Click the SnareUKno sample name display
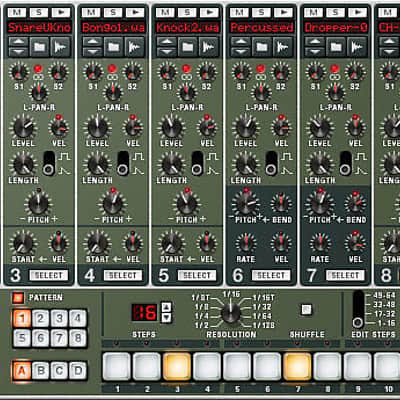400x400 pixels. (x=39, y=27)
